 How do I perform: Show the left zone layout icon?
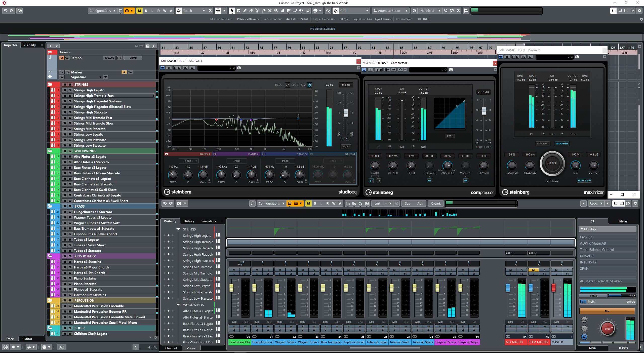pyautogui.click(x=614, y=11)
